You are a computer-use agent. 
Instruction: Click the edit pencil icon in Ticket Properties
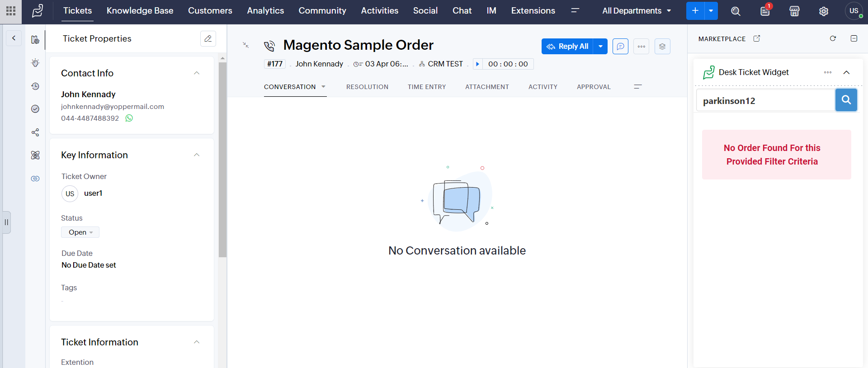click(208, 39)
